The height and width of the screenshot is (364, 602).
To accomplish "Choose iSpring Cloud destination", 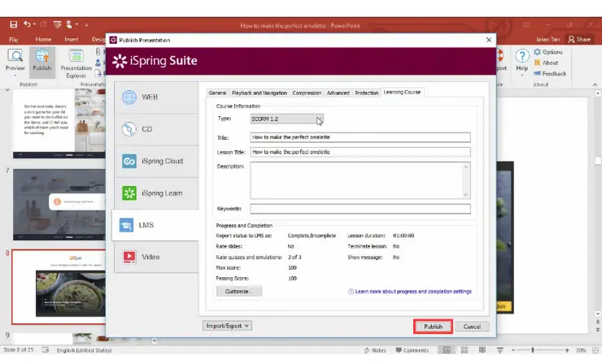I will coord(157,161).
